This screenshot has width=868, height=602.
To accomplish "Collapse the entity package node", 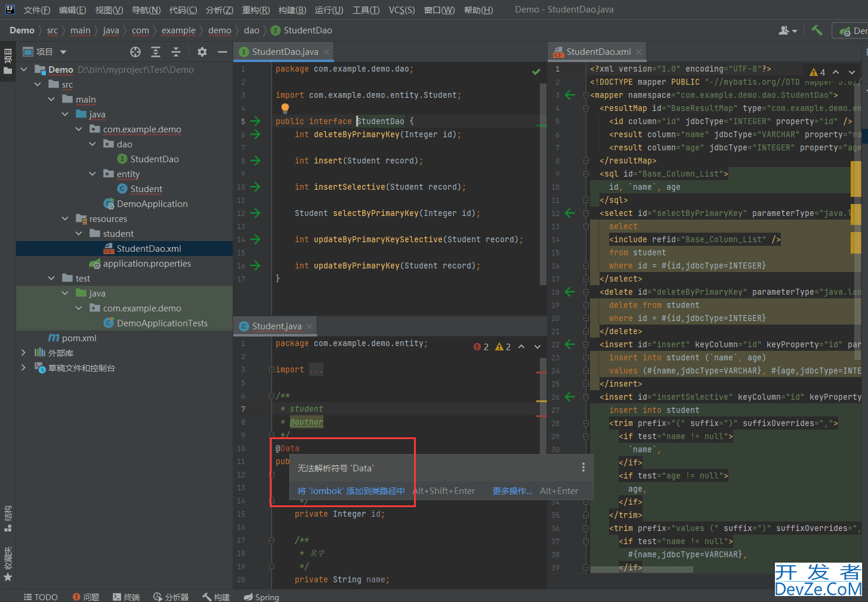I will (92, 174).
